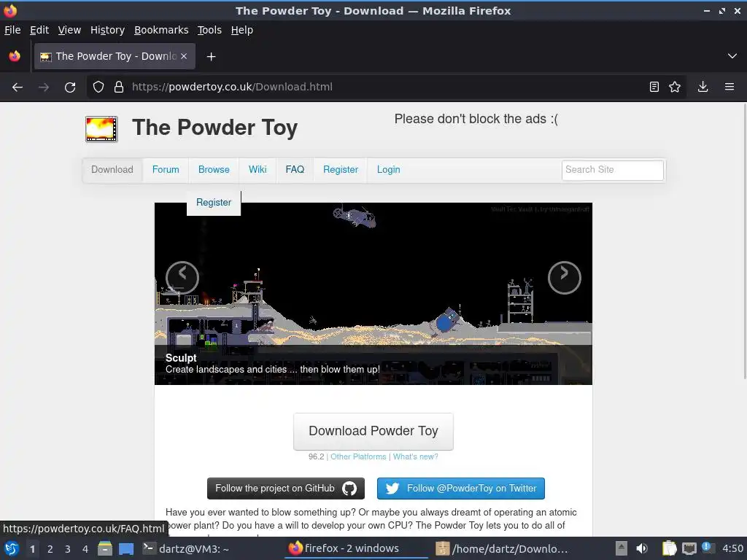747x560 pixels.
Task: Click the eject removable media tray icon
Action: 622,548
